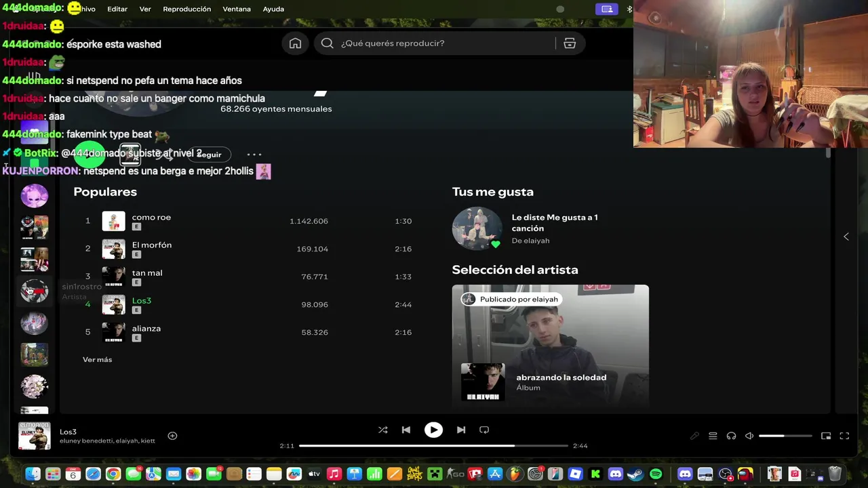
Task: Click the Seguir button
Action: tap(210, 155)
